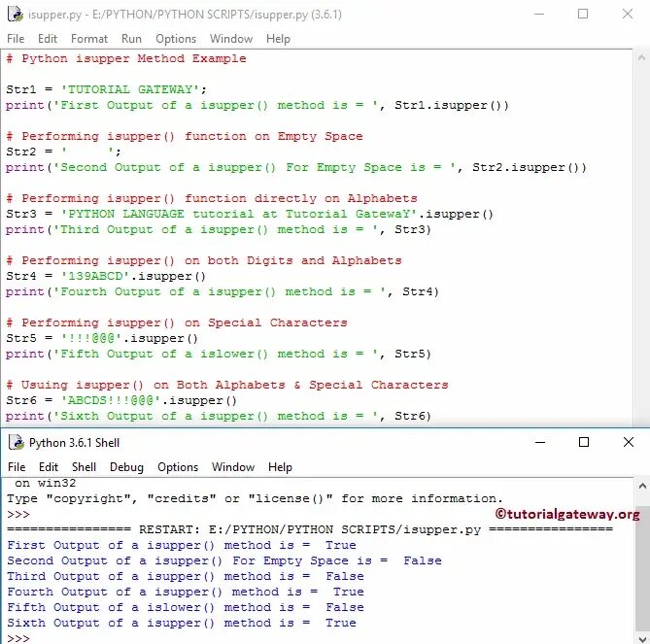Image resolution: width=650 pixels, height=644 pixels.
Task: Click the comment 'on both Digits and Alphabets'
Action: (x=204, y=260)
